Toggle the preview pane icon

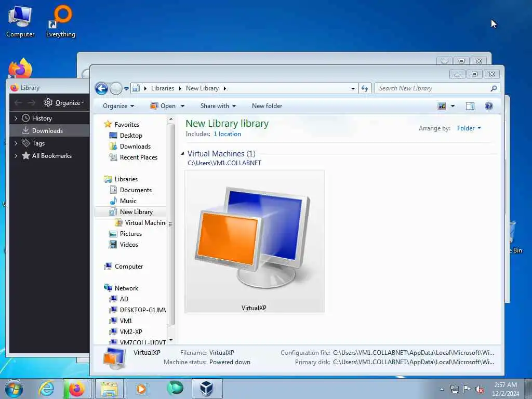(x=470, y=106)
